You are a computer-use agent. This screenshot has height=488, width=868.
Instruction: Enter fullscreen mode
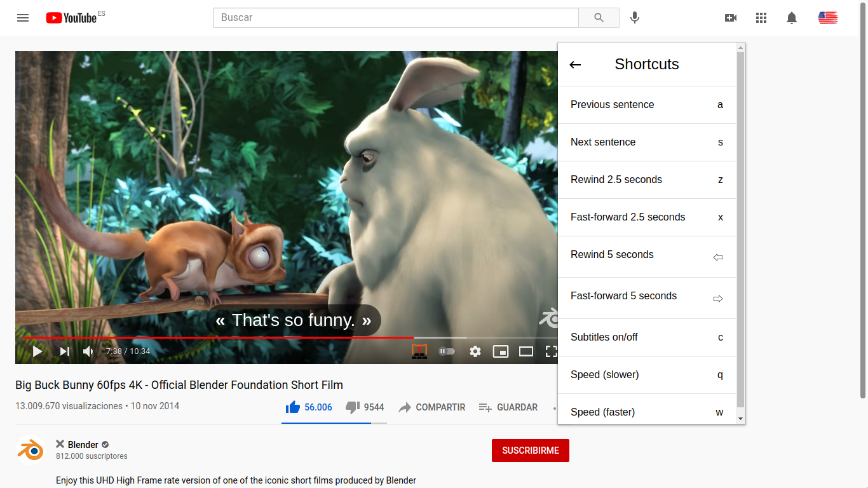551,351
